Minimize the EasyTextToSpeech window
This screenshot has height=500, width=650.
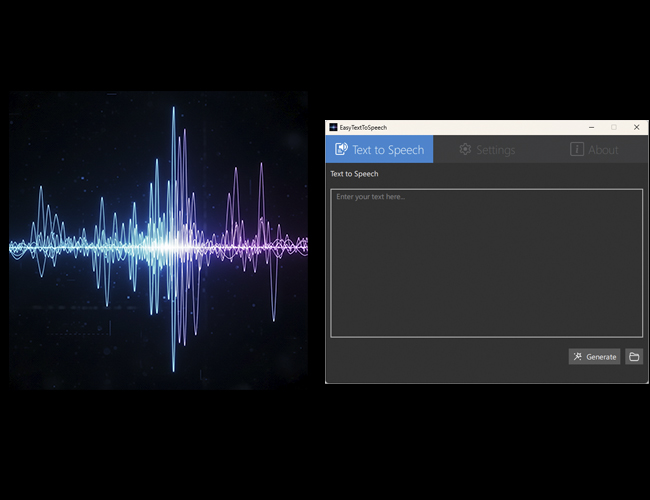click(592, 127)
